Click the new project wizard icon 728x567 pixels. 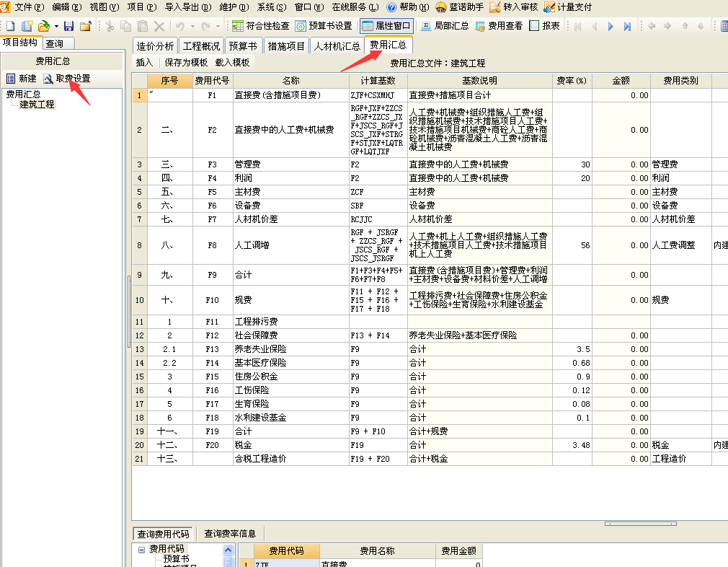click(27, 26)
